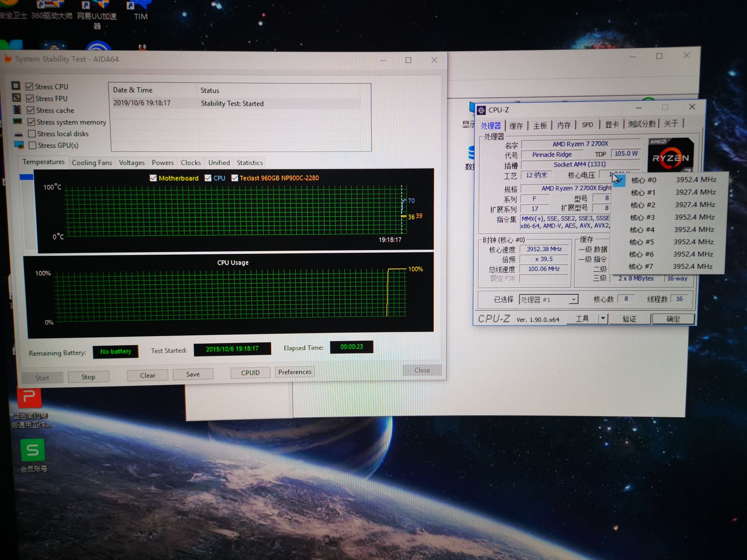Uncheck the Motherboard temperature graph checkbox

click(x=153, y=178)
